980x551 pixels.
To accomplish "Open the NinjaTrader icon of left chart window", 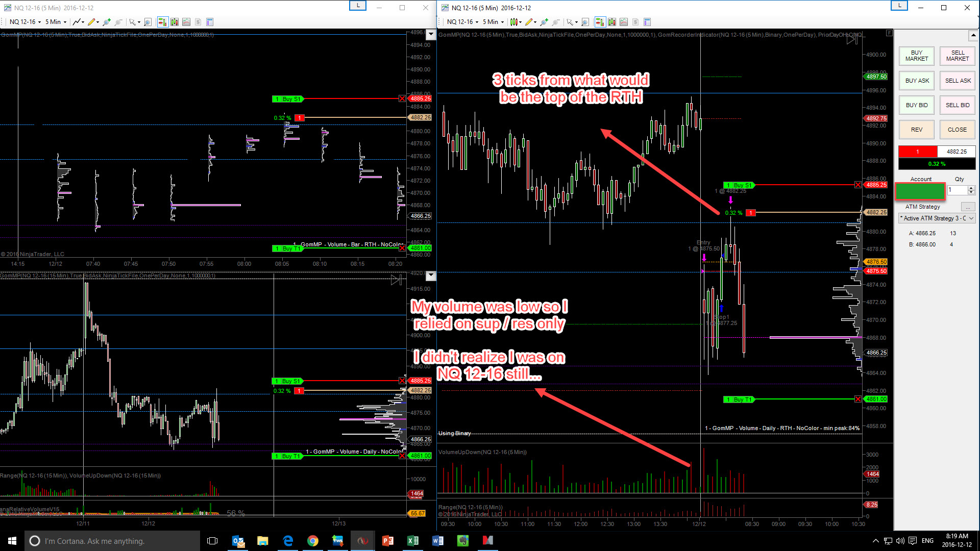I will point(7,8).
